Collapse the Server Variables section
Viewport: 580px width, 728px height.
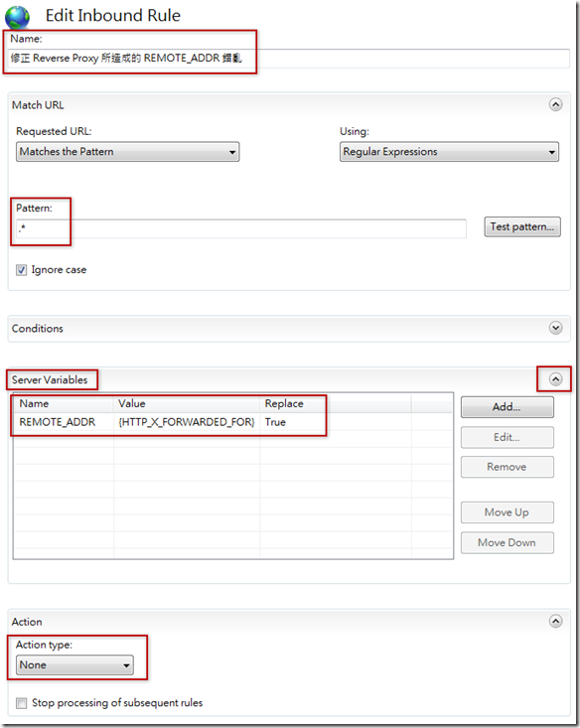coord(555,379)
